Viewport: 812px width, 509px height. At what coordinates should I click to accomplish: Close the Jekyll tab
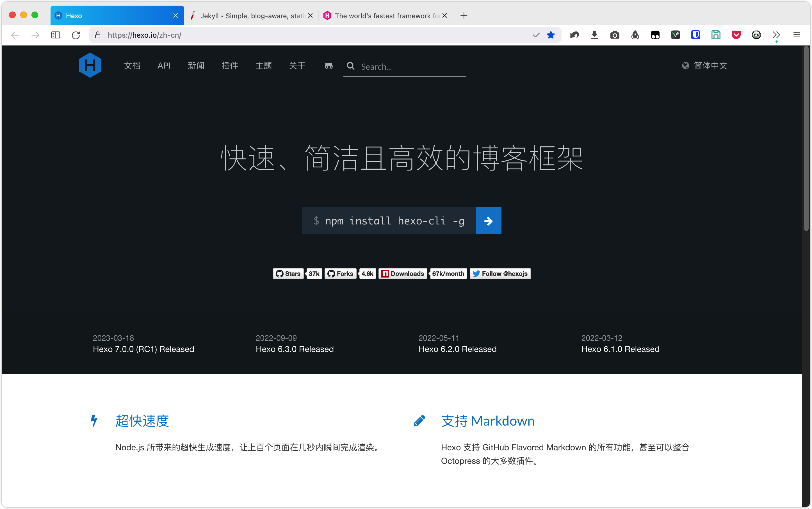pos(310,15)
